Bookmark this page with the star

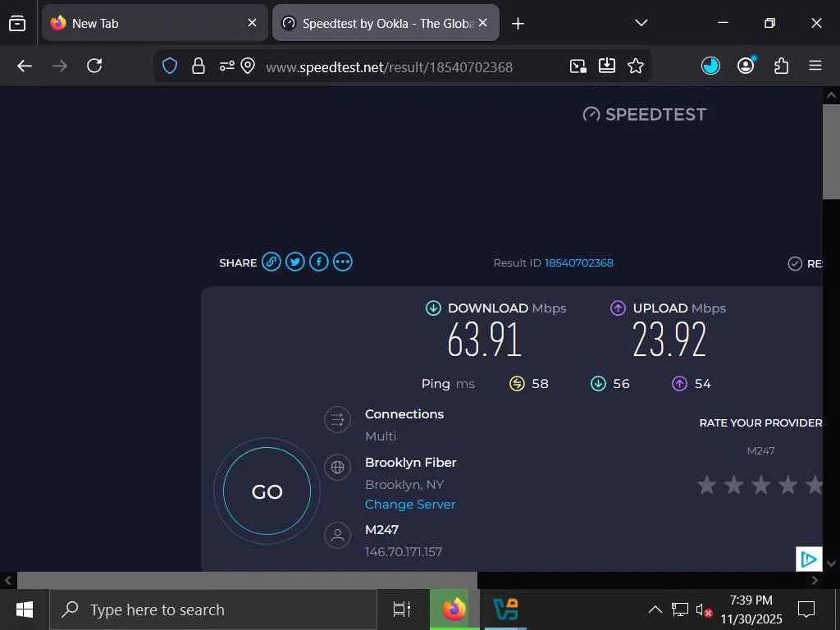pos(636,66)
